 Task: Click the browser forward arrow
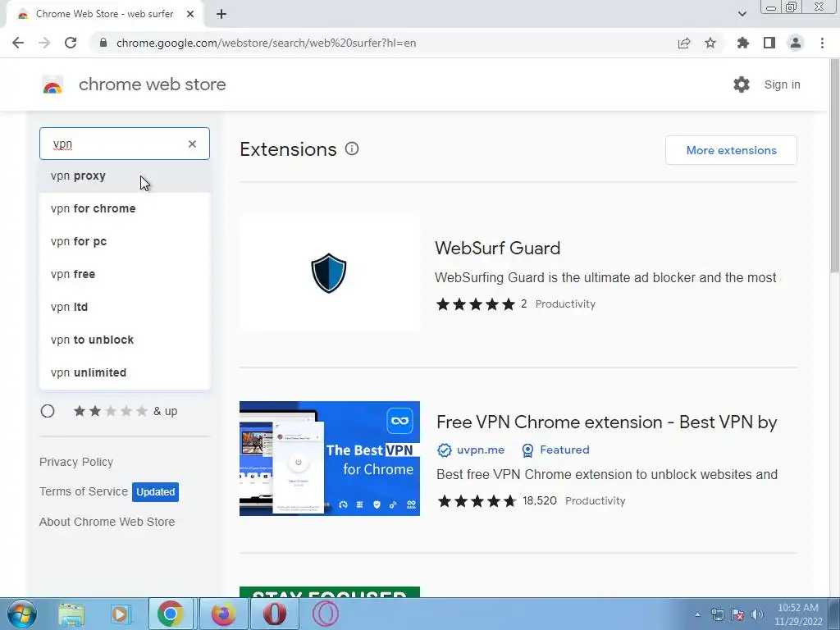tap(44, 43)
